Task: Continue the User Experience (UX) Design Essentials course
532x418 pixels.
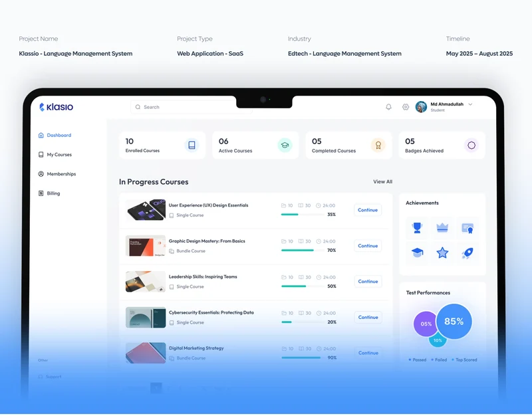Action: click(x=368, y=210)
